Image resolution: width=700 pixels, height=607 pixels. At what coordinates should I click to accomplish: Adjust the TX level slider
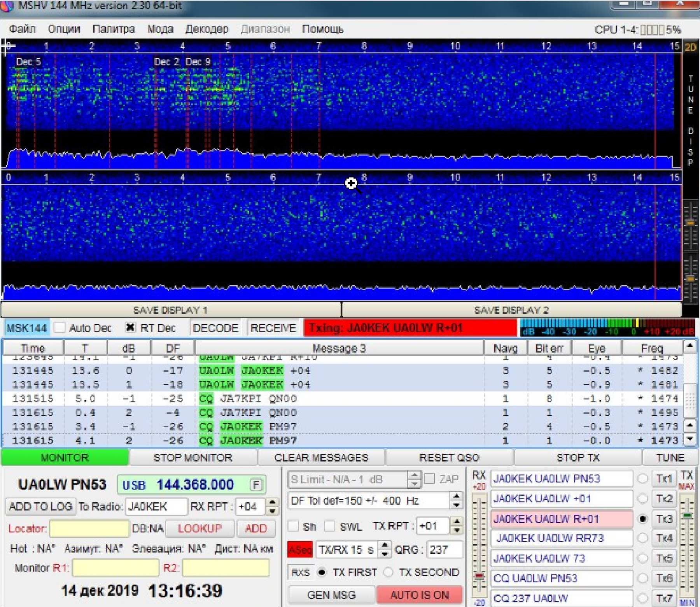click(688, 516)
